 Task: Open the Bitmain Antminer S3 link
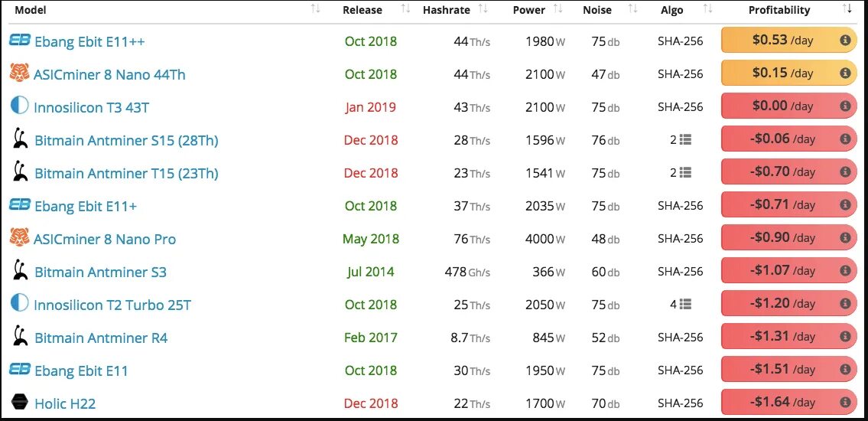click(x=100, y=272)
